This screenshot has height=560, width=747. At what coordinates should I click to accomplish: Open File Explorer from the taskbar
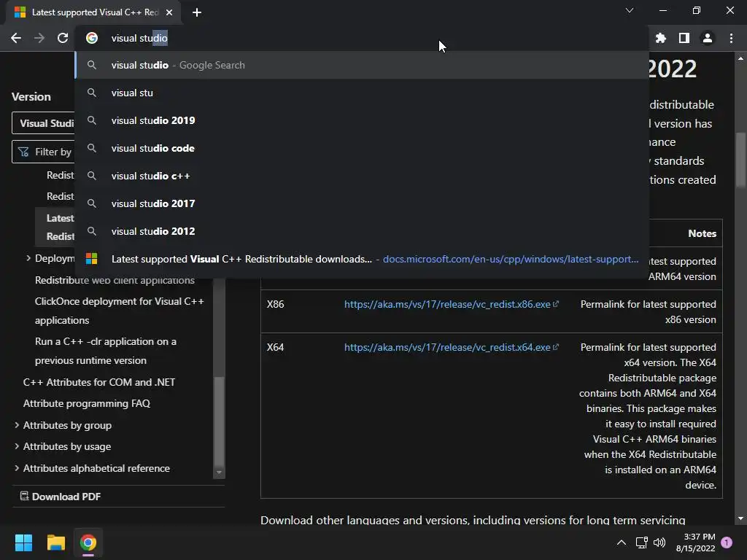[55, 542]
